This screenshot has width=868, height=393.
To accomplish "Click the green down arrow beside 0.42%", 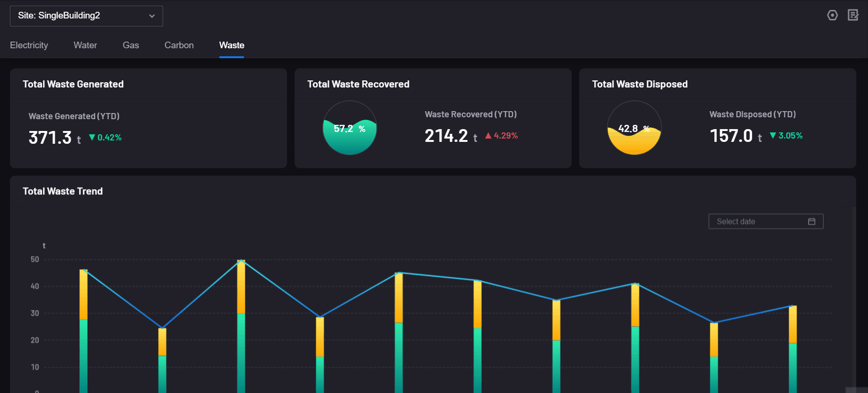I will (x=92, y=138).
